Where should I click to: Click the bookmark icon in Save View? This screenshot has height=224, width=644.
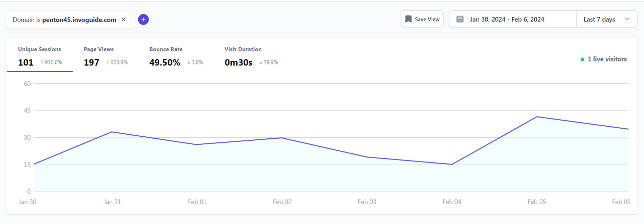coord(408,19)
